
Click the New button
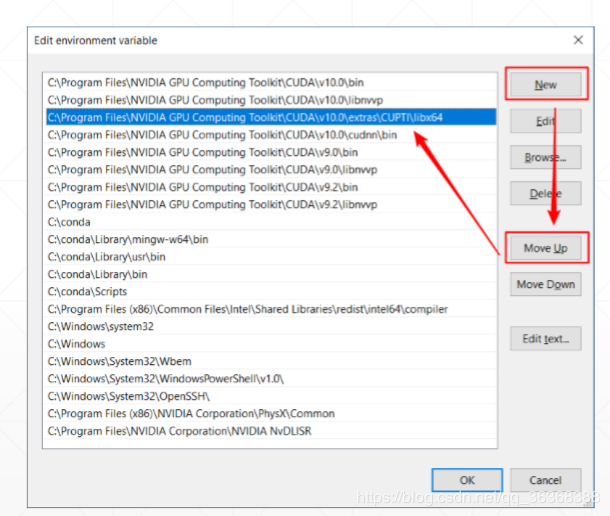(x=545, y=84)
